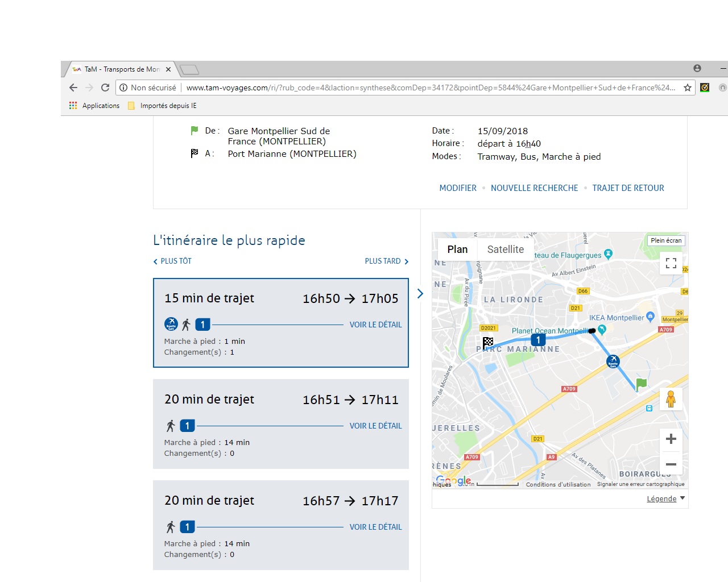Click the browser reload page icon
This screenshot has height=582, width=728.
105,88
